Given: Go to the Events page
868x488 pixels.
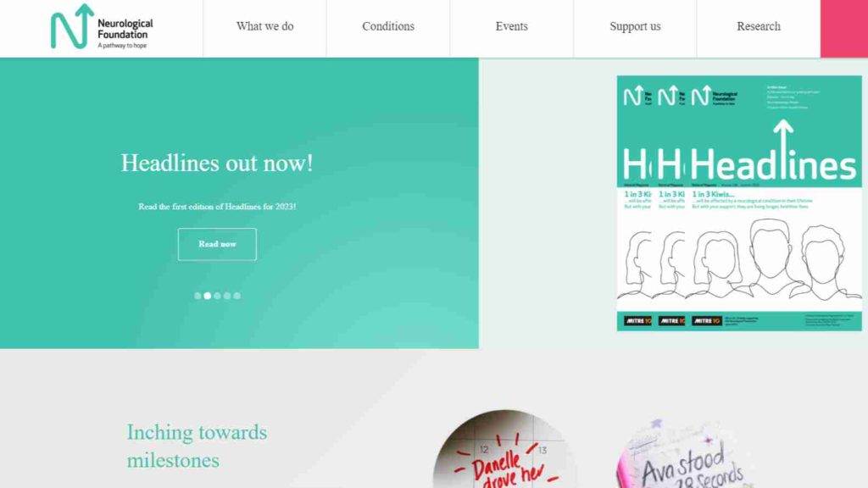Looking at the screenshot, I should 511,26.
